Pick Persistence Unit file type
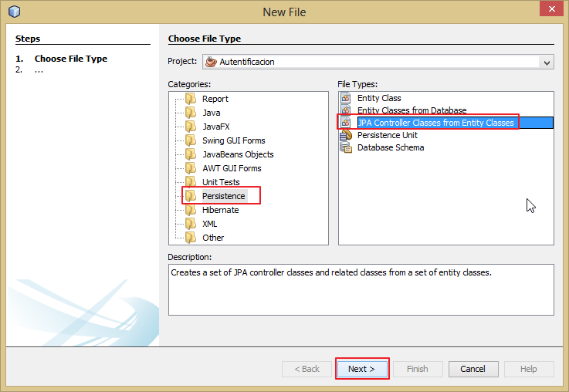 point(388,135)
